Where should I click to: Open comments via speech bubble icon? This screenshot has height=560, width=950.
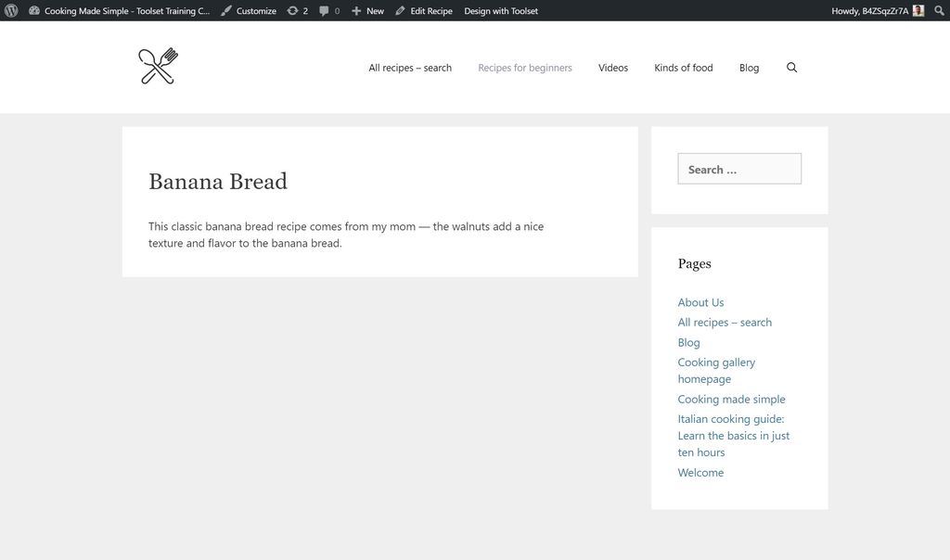[324, 11]
